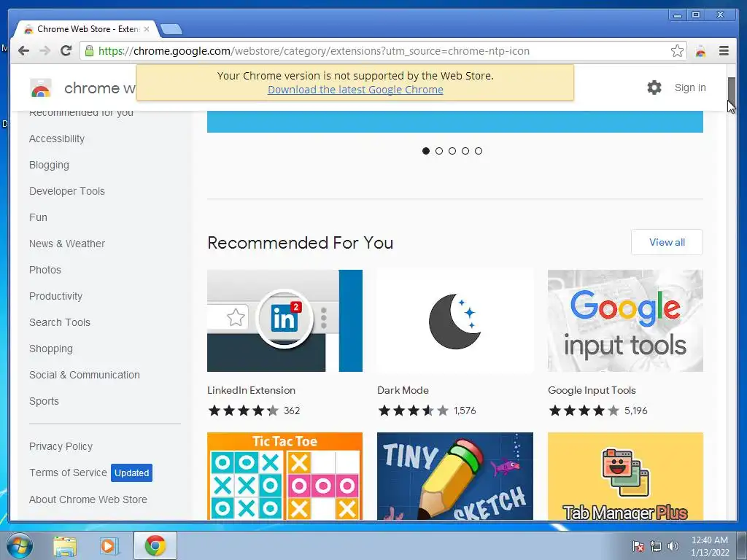747x560 pixels.
Task: Open the Google Input Tools thumbnail
Action: [x=625, y=321]
